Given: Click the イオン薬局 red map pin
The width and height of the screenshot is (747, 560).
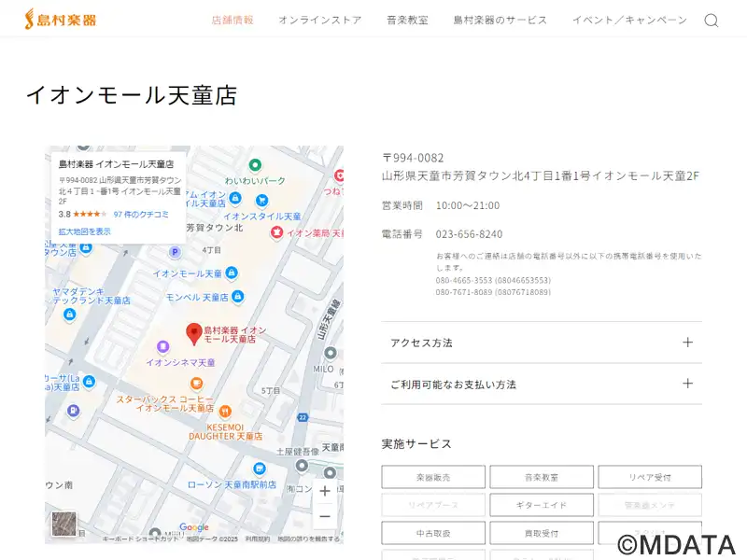Looking at the screenshot, I should (276, 232).
